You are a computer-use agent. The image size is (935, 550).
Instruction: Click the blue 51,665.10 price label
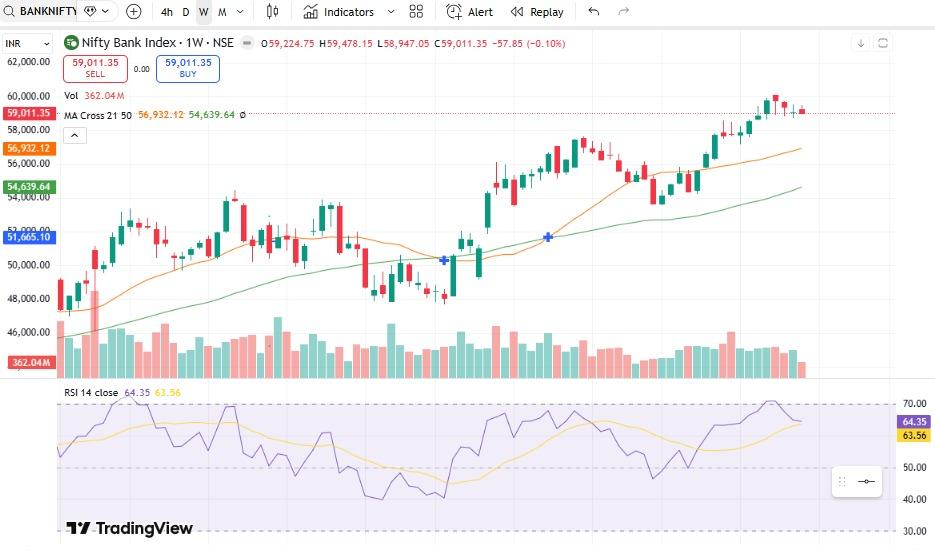click(x=29, y=237)
